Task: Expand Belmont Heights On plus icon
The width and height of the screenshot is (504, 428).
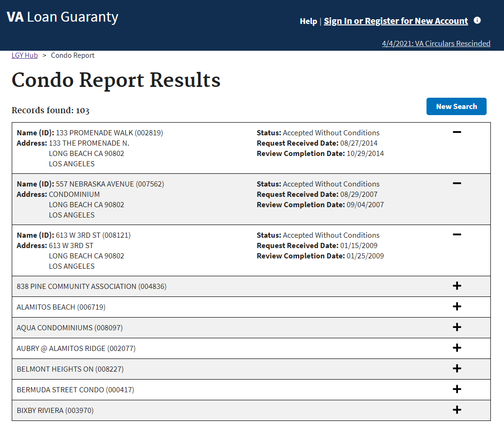Action: (457, 369)
